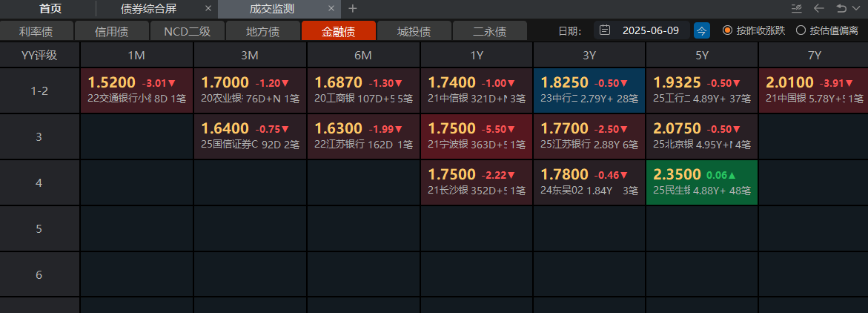Close the 成交监测 tab
The image size is (868, 313).
(331, 9)
